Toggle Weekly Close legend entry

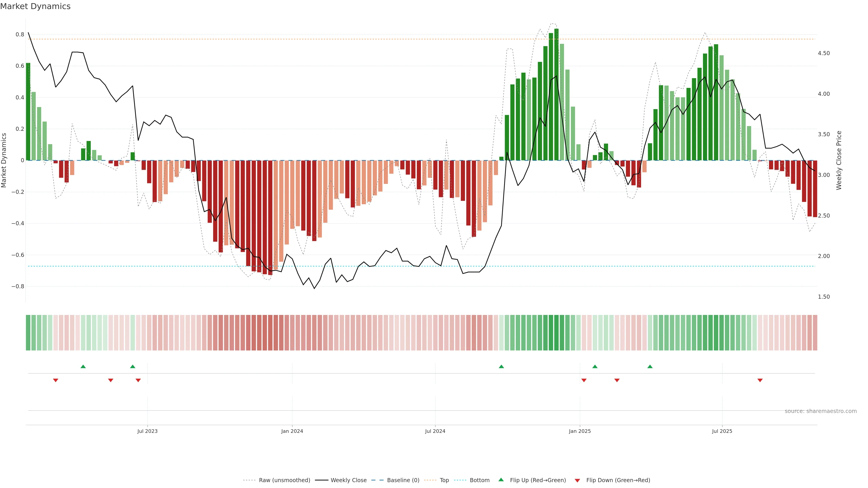[348, 480]
